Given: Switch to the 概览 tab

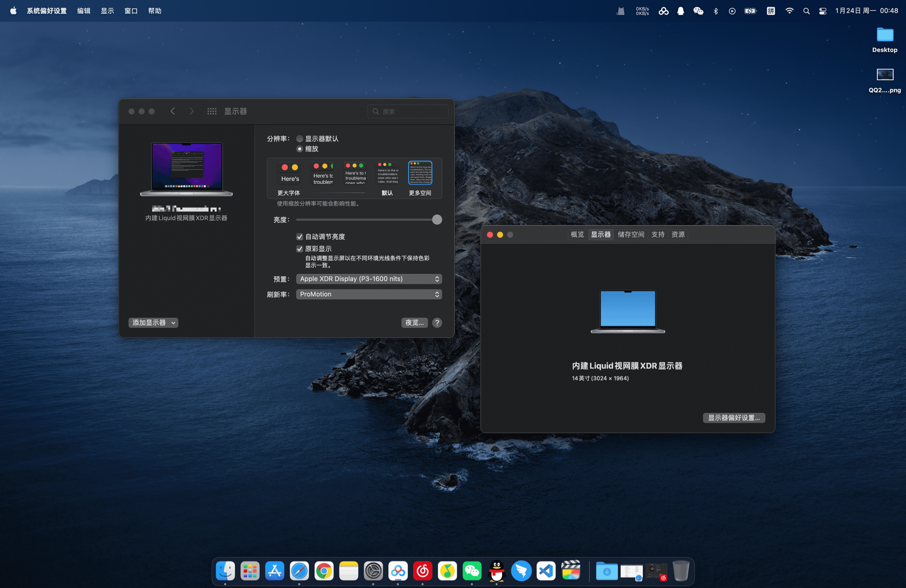Looking at the screenshot, I should 577,235.
